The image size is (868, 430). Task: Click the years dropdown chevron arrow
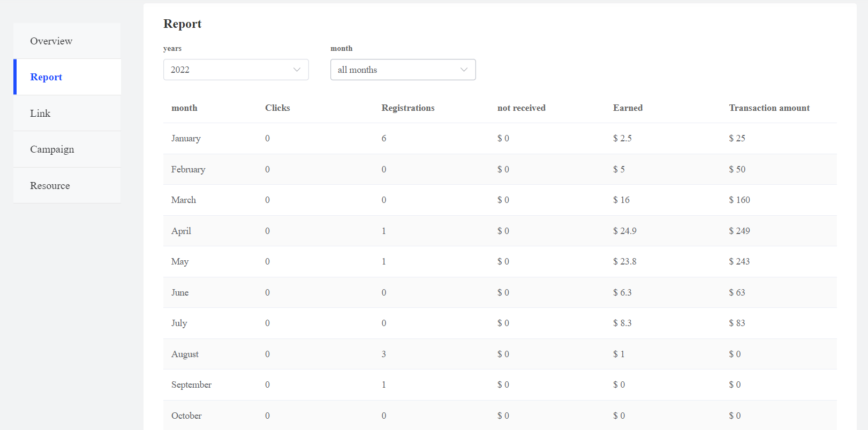pyautogui.click(x=297, y=70)
